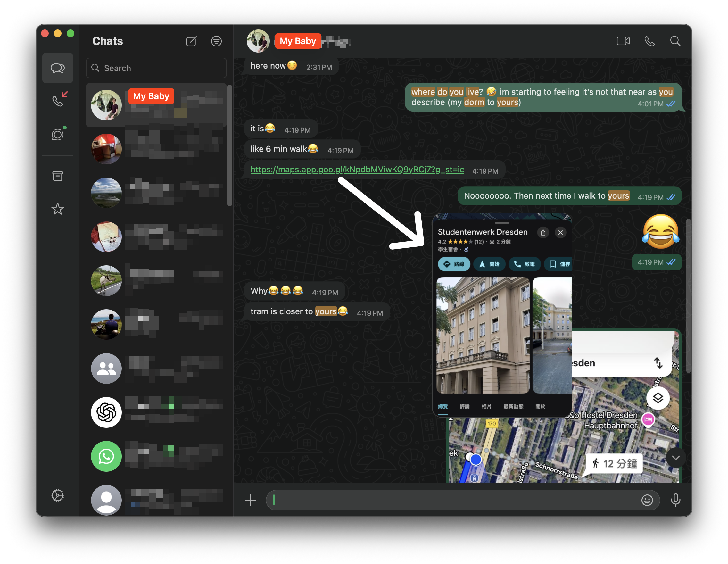728x564 pixels.
Task: Open the chat filter menu
Action: tap(216, 41)
